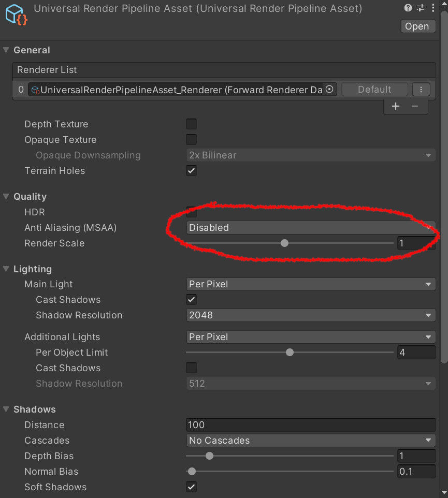
Task: Click the Per Object Limit value field
Action: (x=416, y=352)
